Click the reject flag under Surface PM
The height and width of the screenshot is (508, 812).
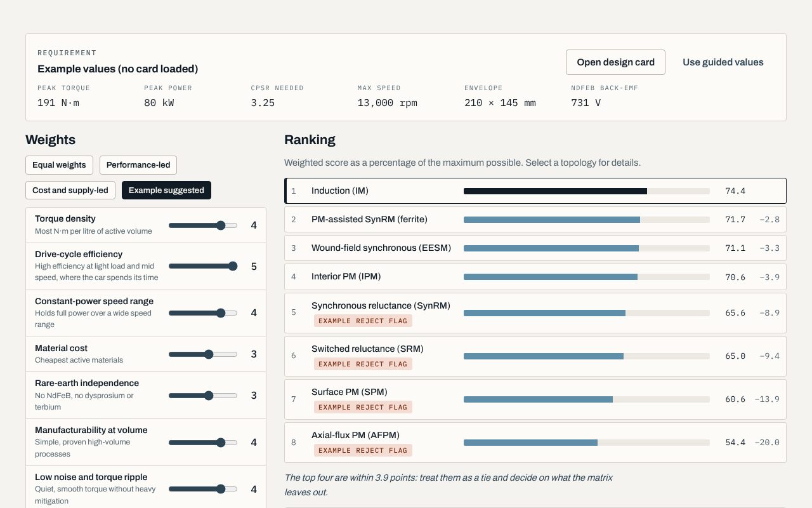(363, 407)
